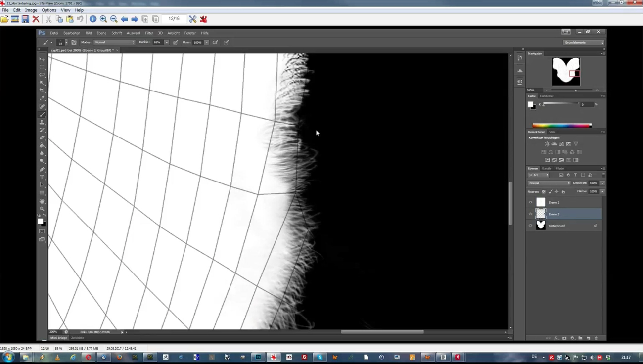Image resolution: width=643 pixels, height=364 pixels.
Task: Select the Magic Wand tool
Action: click(42, 83)
